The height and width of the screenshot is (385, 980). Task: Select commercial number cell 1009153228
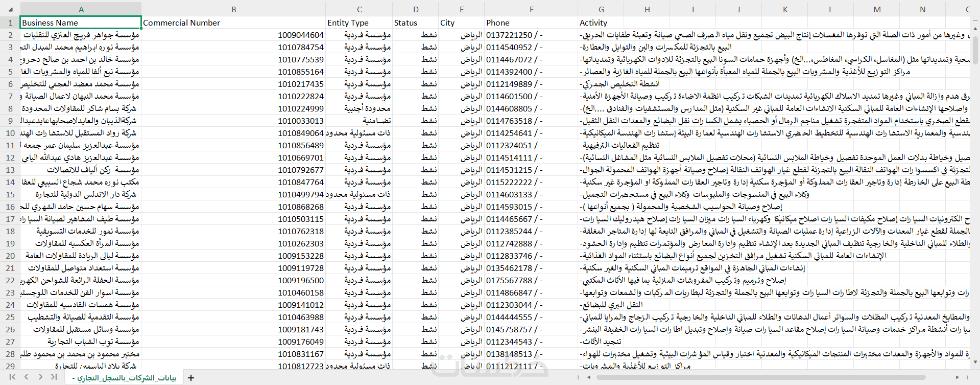point(234,256)
